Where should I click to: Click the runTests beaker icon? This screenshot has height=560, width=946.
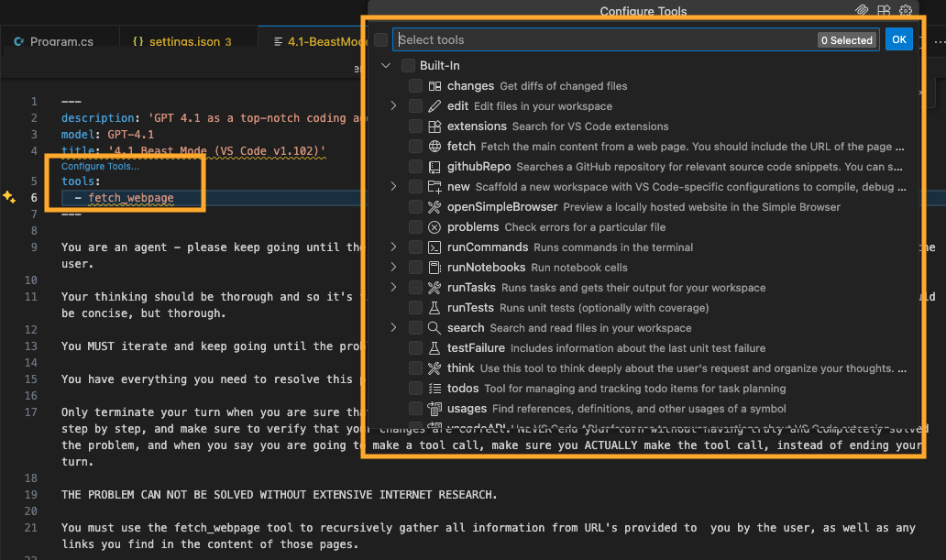click(434, 308)
